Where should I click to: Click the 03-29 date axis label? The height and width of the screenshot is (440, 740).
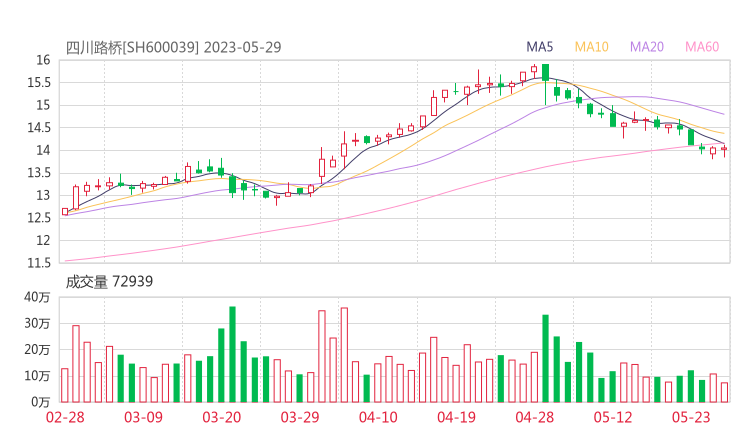300,417
